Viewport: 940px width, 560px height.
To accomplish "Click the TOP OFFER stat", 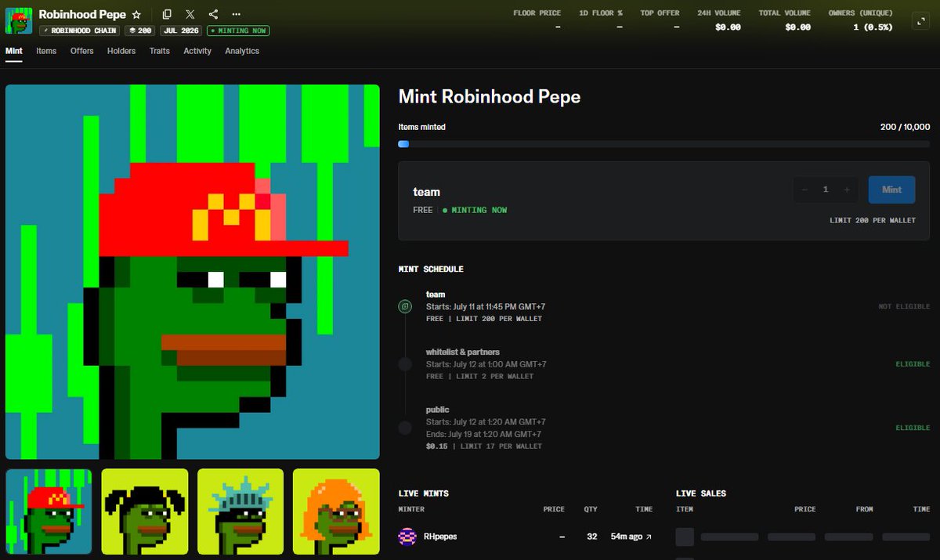I will pyautogui.click(x=660, y=20).
